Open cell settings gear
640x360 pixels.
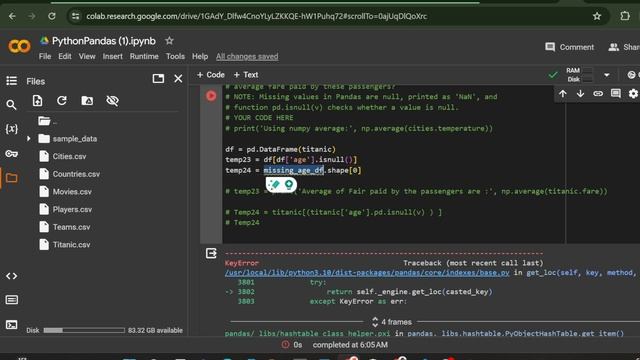point(633,94)
